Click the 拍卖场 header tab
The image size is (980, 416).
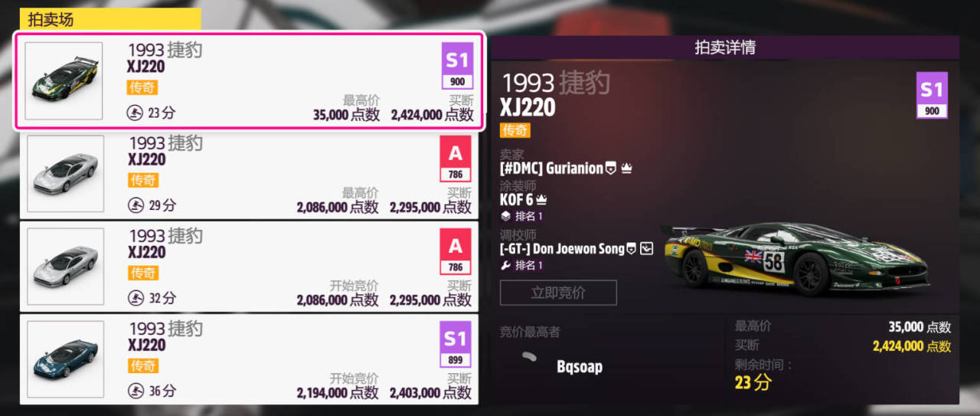[110, 19]
